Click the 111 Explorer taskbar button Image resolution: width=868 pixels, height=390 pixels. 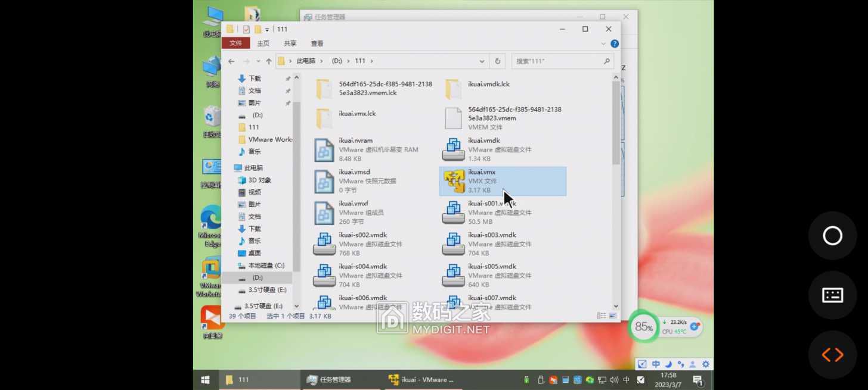coord(259,380)
